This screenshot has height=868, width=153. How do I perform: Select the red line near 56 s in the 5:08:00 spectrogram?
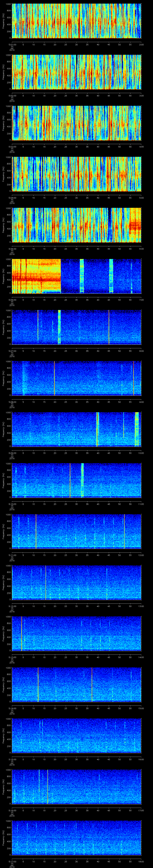tap(133, 378)
